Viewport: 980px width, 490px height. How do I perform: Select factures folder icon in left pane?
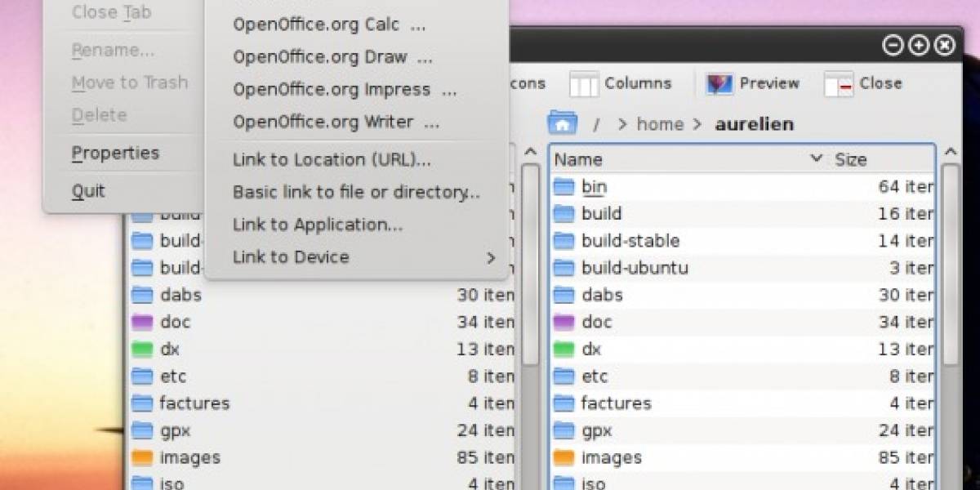(142, 403)
